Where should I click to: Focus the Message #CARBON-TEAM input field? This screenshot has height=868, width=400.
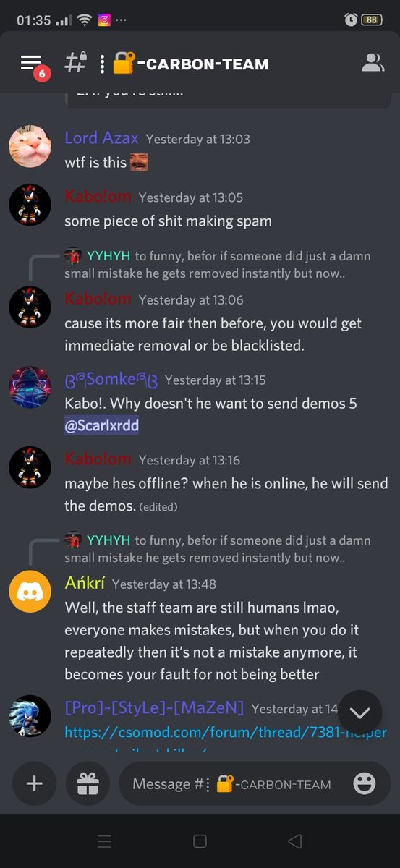(x=231, y=784)
